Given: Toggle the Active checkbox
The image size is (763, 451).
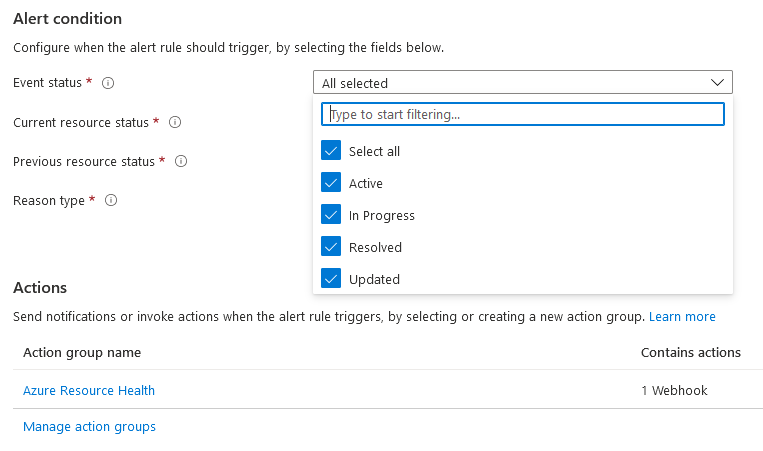Looking at the screenshot, I should (x=331, y=182).
